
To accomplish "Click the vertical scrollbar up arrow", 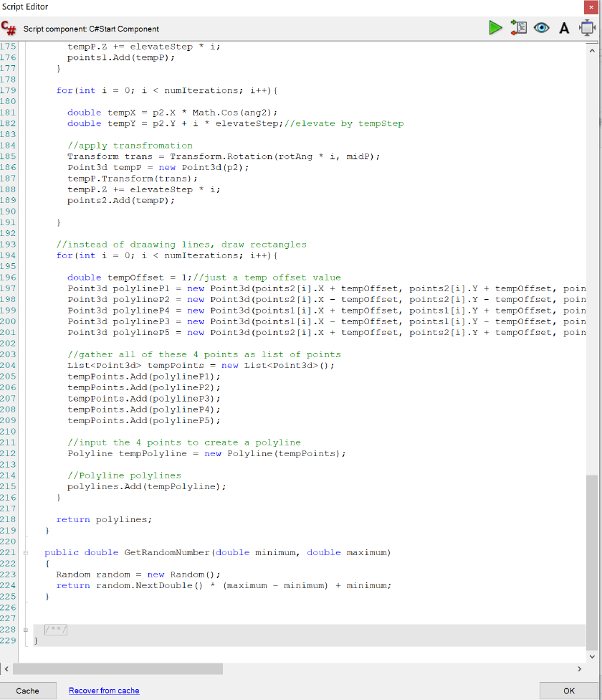I will click(591, 51).
